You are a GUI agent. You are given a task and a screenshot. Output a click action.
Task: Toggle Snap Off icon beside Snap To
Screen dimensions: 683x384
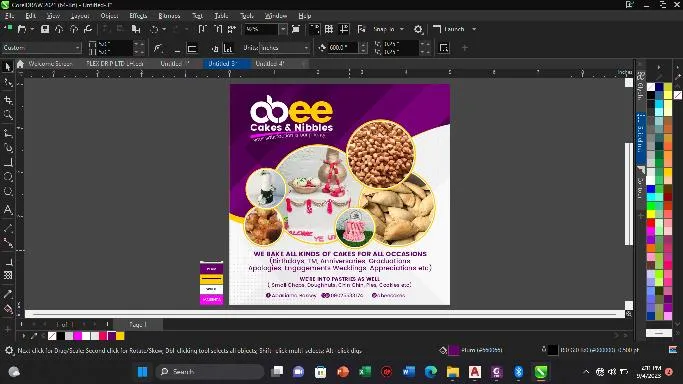pyautogui.click(x=362, y=29)
